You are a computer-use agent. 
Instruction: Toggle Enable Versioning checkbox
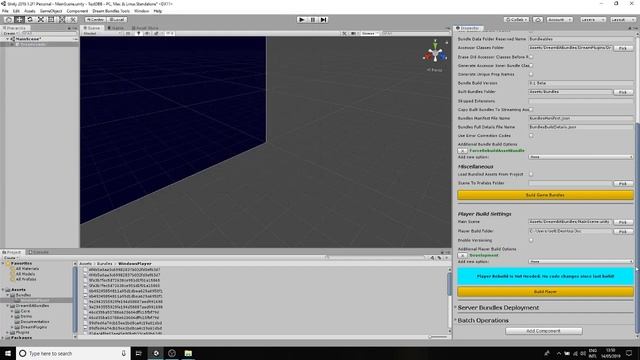coord(531,240)
